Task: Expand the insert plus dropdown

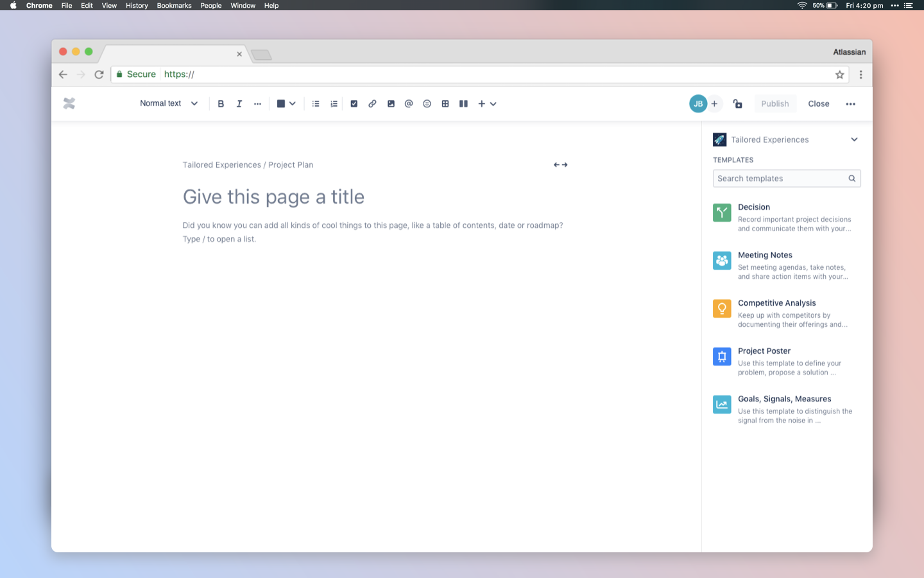Action: [487, 103]
